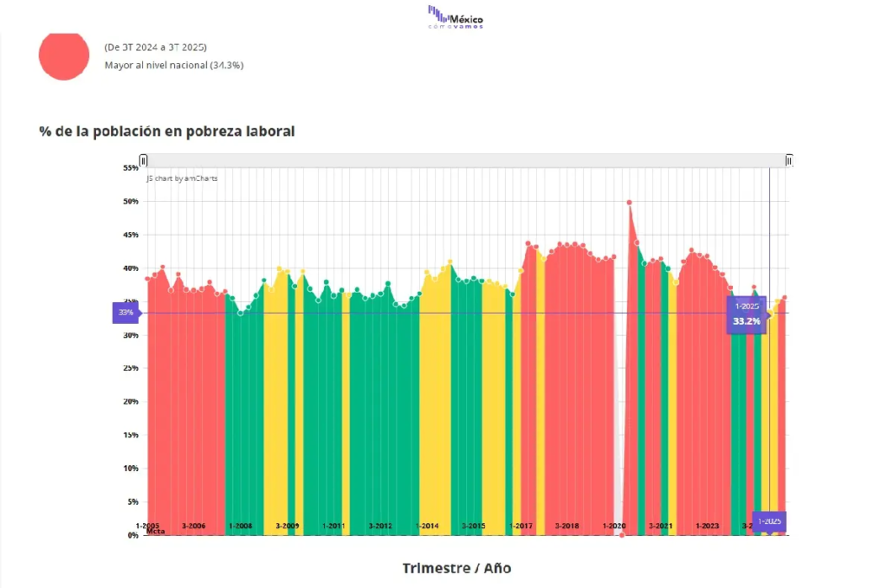Screen dimensions: 887x588
Task: Click the 55% y-axis label
Action: click(130, 168)
